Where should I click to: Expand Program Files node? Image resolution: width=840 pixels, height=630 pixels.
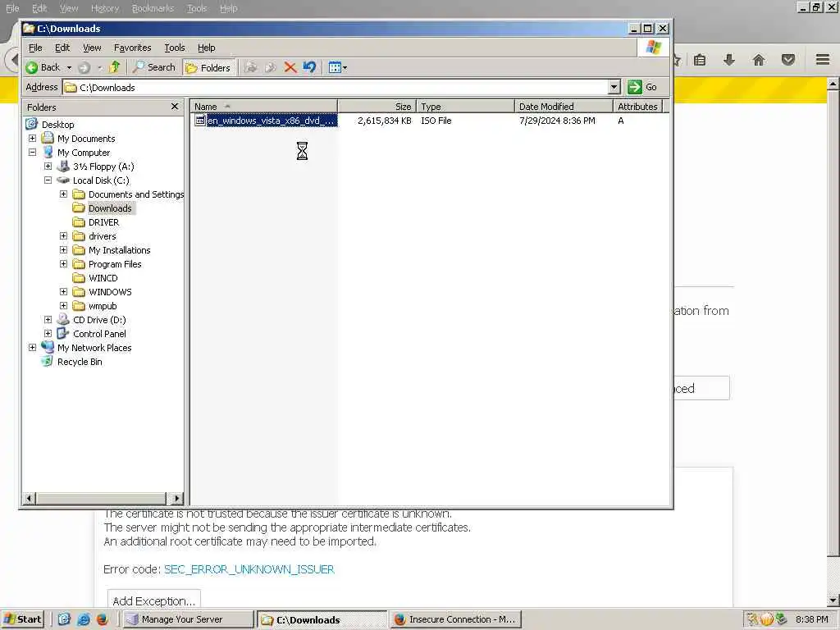[x=63, y=263]
